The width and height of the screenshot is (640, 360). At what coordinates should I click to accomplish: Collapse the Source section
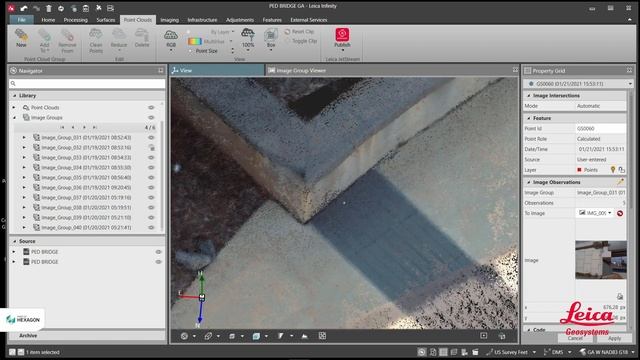pos(15,241)
